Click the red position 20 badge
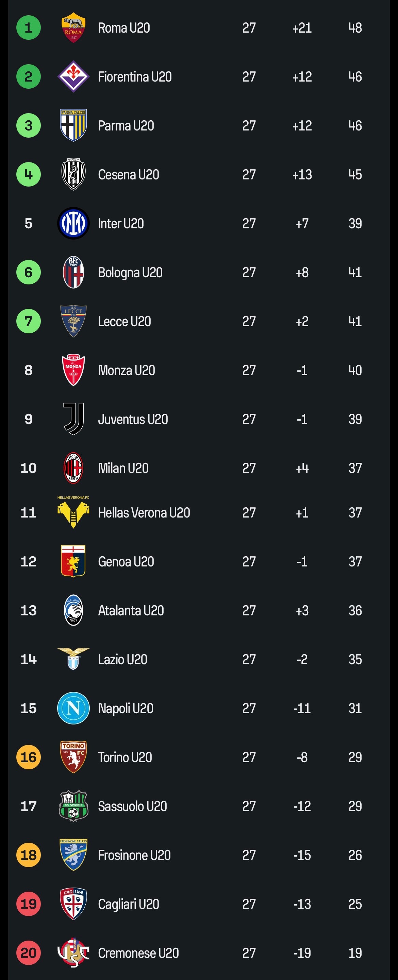 click(x=29, y=952)
